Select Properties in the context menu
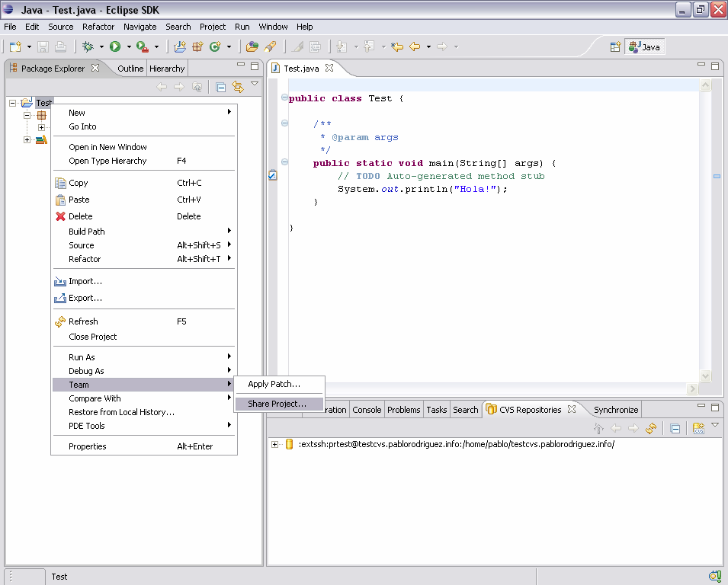The image size is (728, 585). (x=144, y=446)
